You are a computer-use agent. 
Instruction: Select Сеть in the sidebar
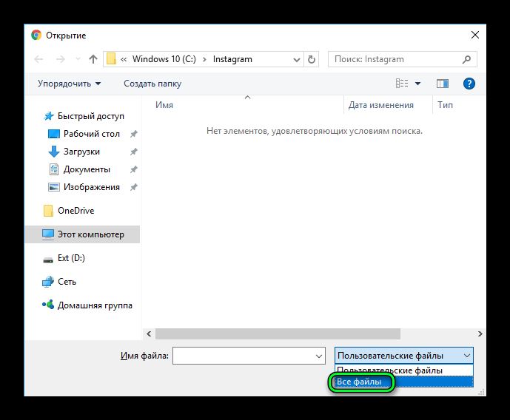tap(67, 282)
